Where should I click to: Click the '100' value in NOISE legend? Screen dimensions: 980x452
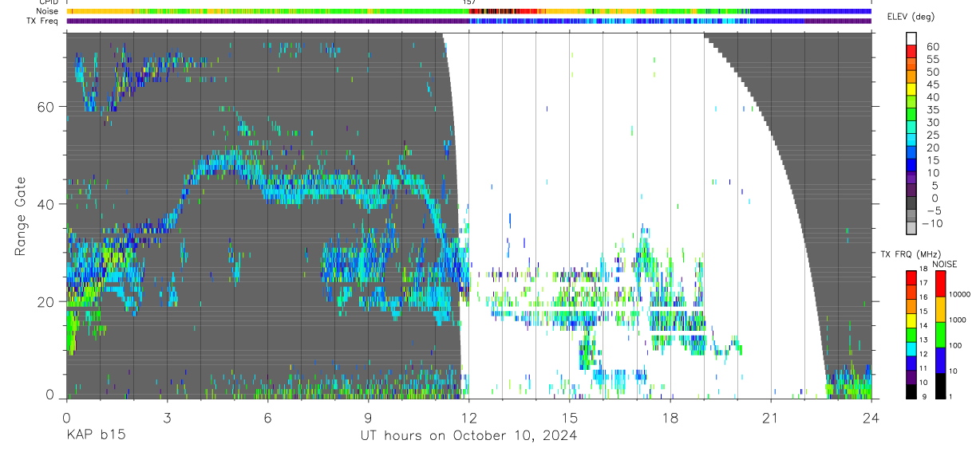(x=956, y=346)
